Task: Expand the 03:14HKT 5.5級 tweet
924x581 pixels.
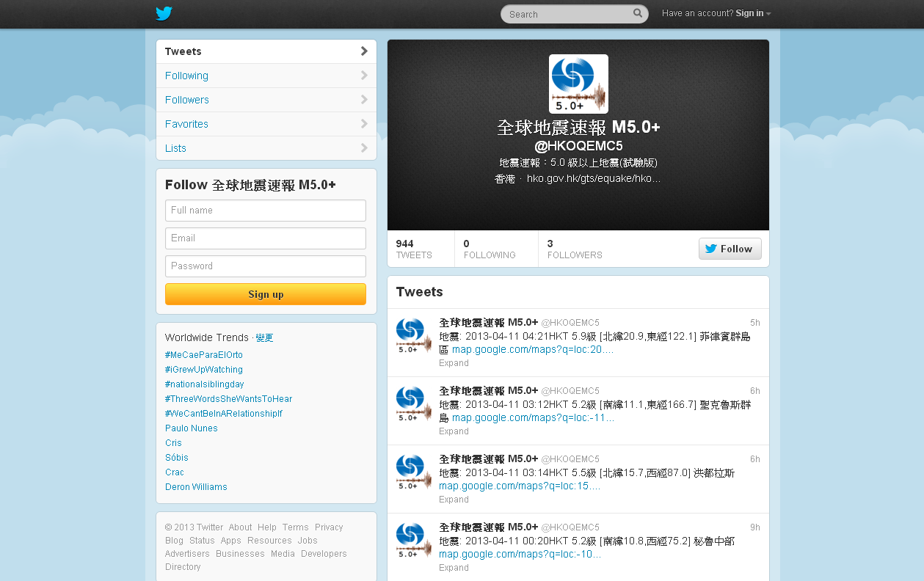Action: click(x=454, y=500)
